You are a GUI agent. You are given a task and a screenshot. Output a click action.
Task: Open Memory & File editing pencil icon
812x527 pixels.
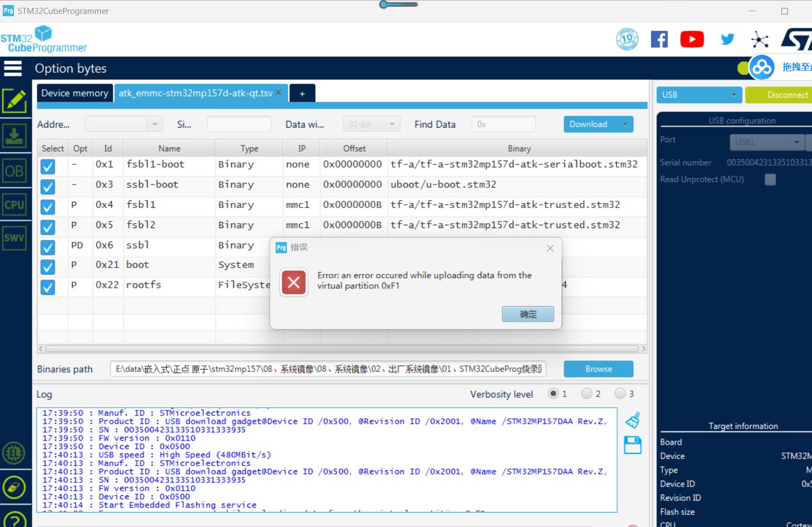(15, 101)
